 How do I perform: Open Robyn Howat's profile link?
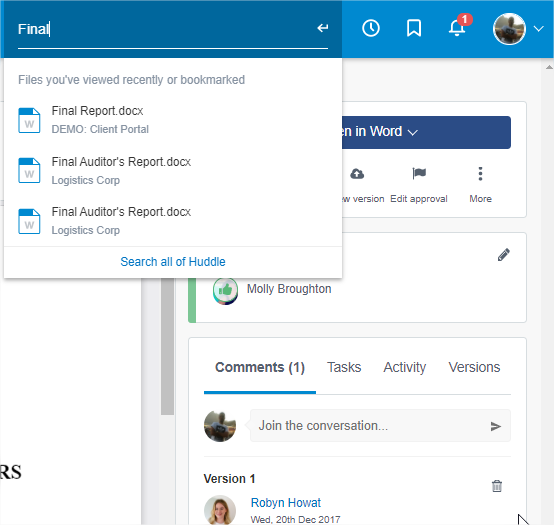[x=285, y=502]
